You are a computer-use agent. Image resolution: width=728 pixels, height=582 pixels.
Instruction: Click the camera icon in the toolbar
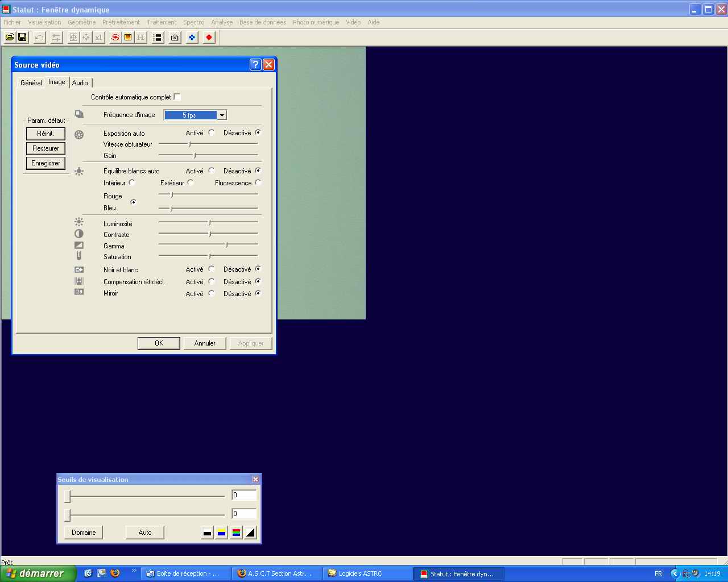(175, 38)
